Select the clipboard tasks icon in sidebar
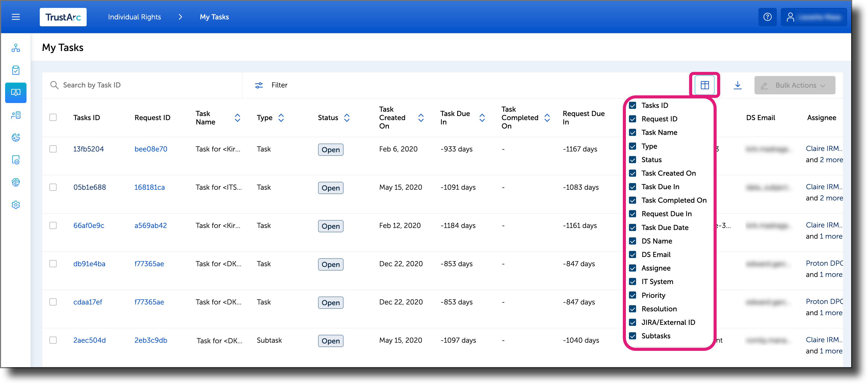 coord(16,70)
